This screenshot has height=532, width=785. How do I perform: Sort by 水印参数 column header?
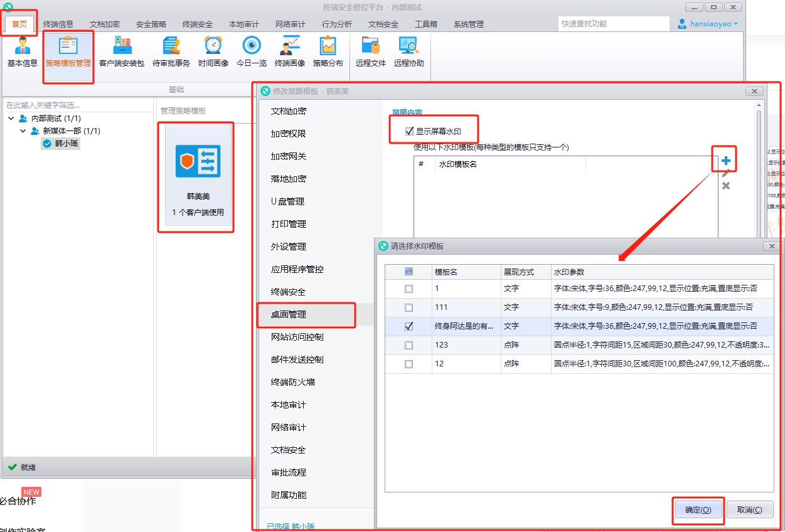[662, 272]
